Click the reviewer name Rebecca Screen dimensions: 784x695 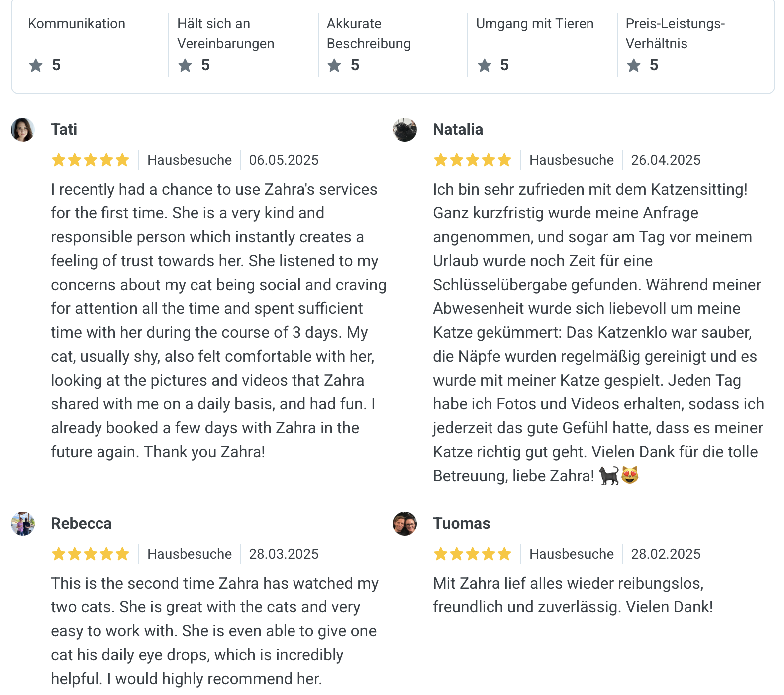(81, 524)
